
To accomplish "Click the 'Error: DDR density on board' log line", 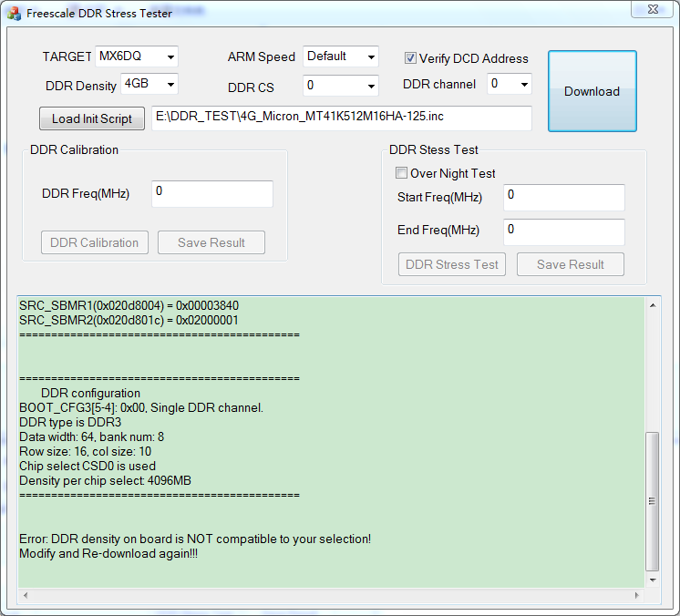I will (195, 539).
